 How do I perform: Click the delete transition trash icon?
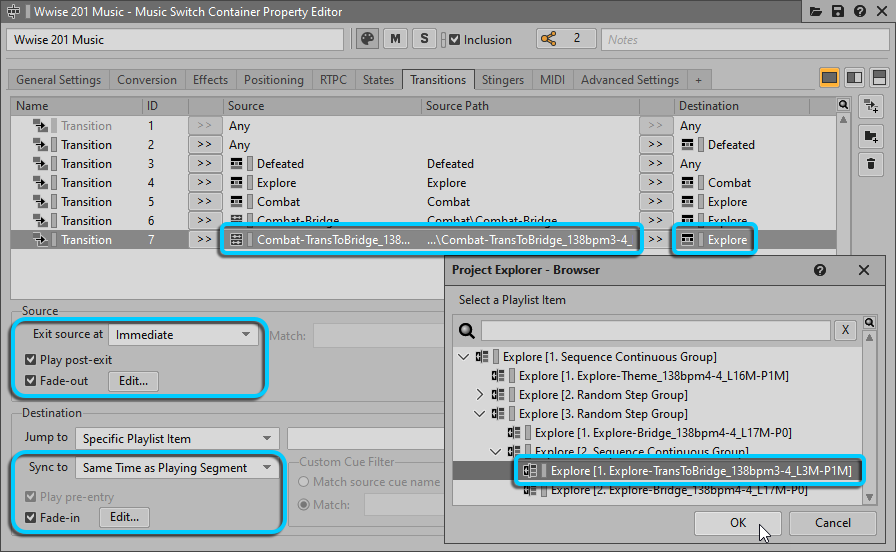point(871,165)
